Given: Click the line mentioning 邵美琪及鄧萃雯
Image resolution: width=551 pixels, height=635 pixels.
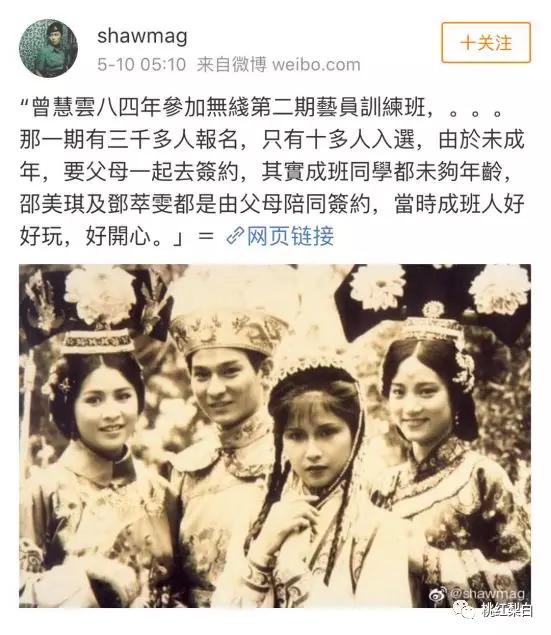Looking at the screenshot, I should tap(272, 204).
